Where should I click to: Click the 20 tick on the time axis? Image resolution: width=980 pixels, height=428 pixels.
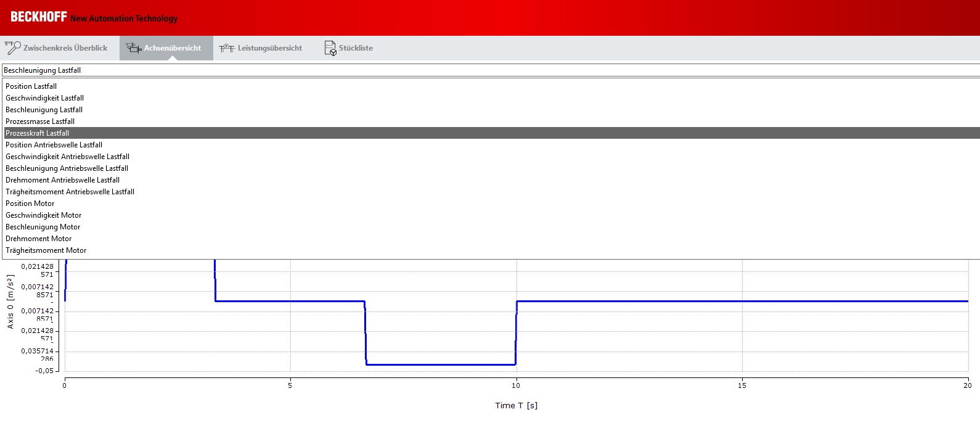(968, 385)
